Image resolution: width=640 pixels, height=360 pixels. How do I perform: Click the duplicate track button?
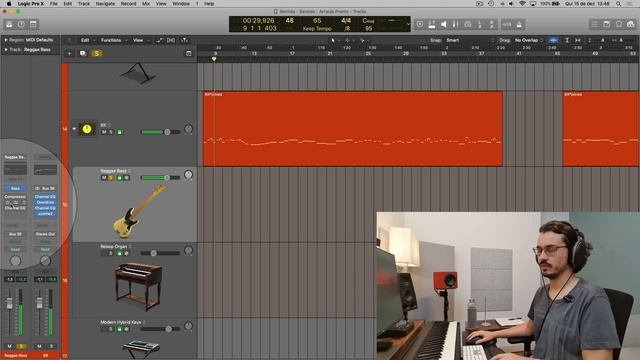tap(83, 53)
